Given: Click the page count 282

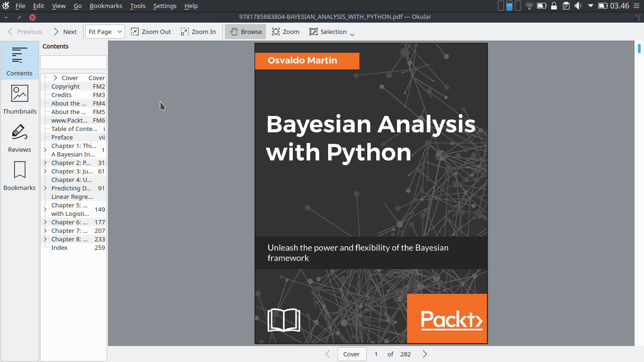Looking at the screenshot, I should [405, 354].
